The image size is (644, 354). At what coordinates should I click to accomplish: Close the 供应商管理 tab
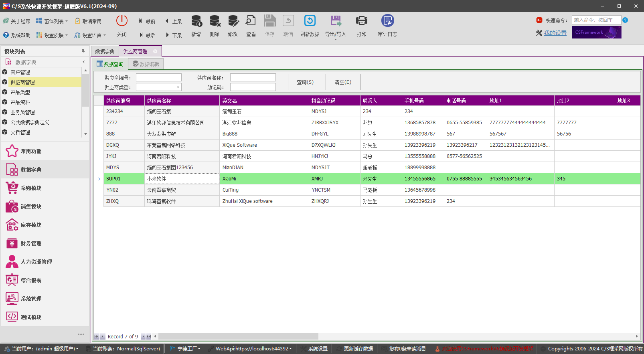tap(155, 51)
